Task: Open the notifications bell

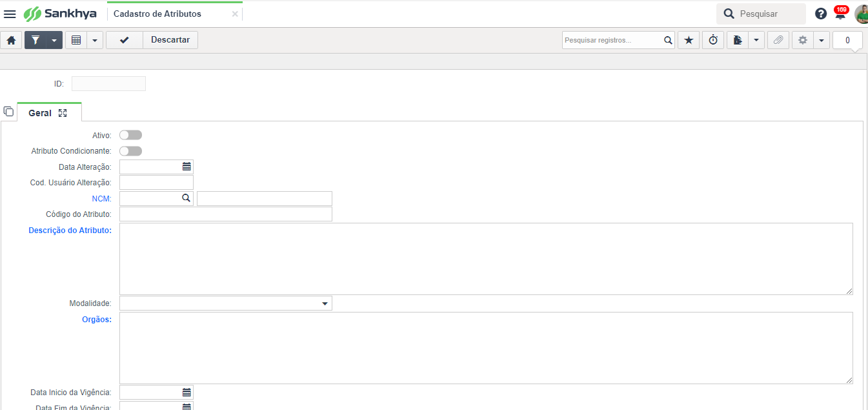Action: click(840, 13)
